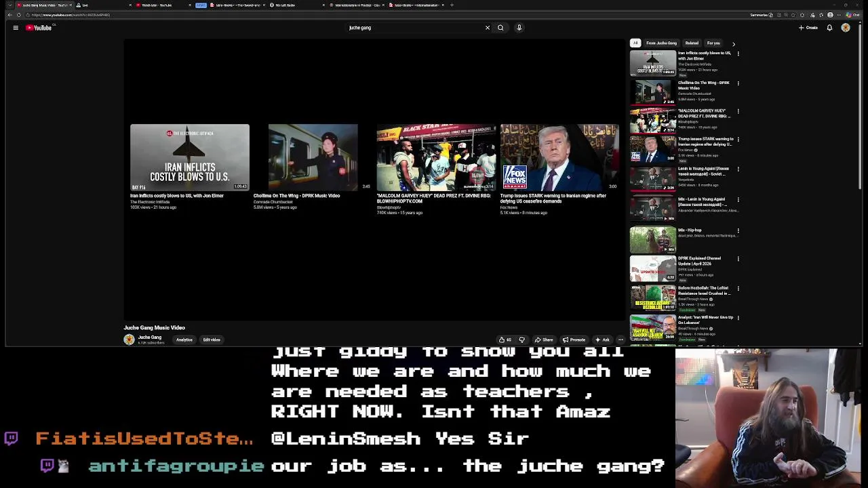
Task: Open options for 'Mix - Lenin is Young Again'
Action: [x=738, y=200]
